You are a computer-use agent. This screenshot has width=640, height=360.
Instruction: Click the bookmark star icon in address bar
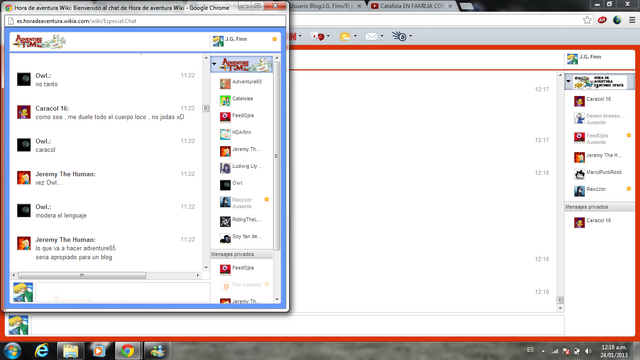[x=587, y=20]
